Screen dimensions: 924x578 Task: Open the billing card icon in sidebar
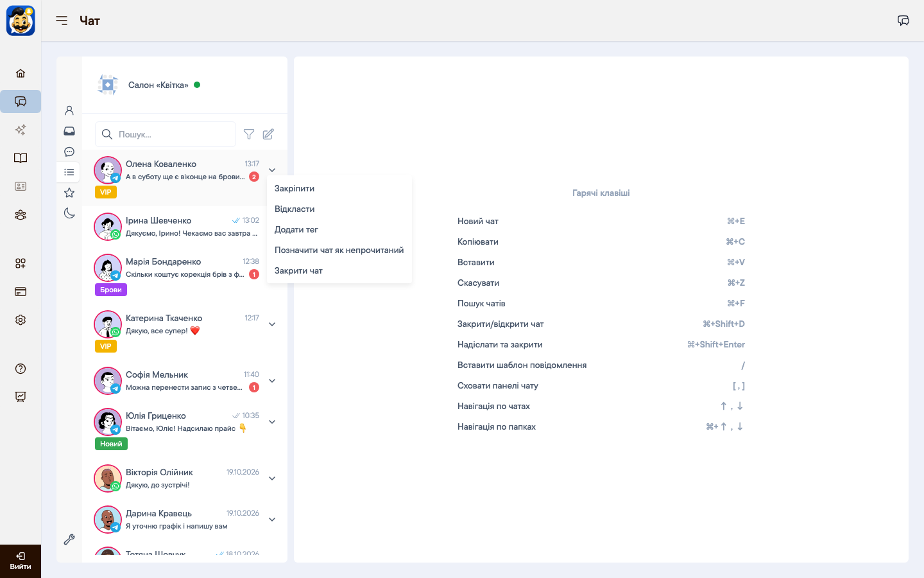pos(21,292)
